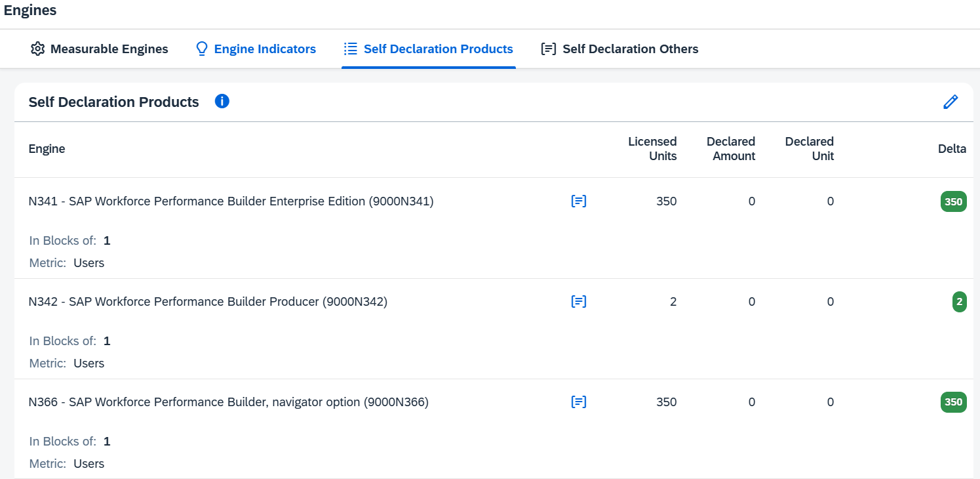Click the pencil edit icon

tap(950, 102)
